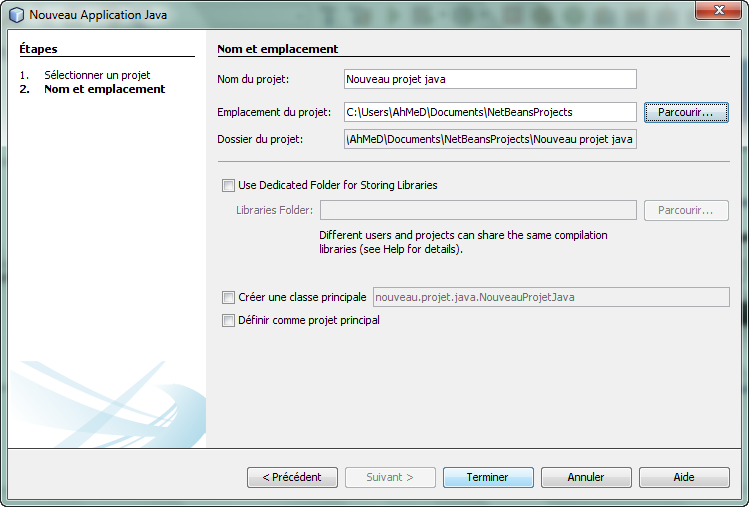Click the Different users and projects help text

coord(463,242)
